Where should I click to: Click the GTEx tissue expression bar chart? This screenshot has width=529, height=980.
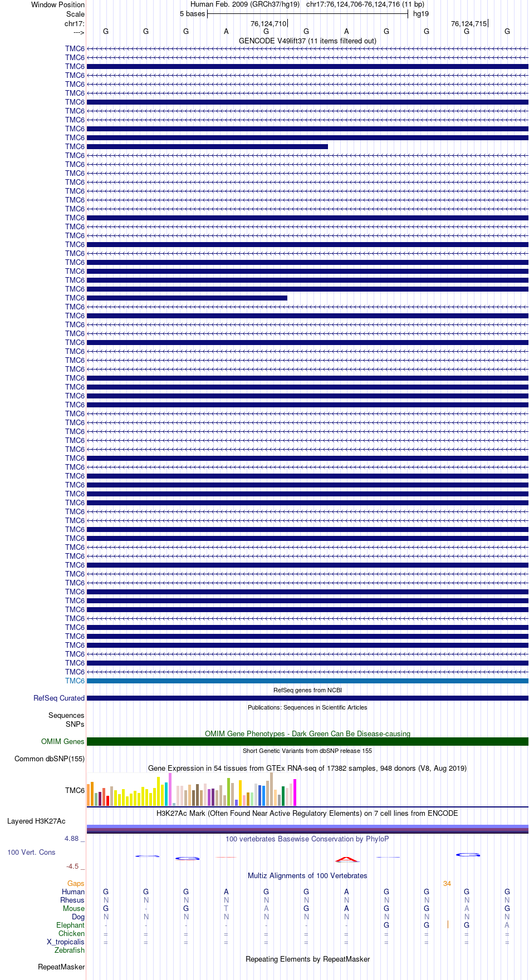pyautogui.click(x=192, y=789)
